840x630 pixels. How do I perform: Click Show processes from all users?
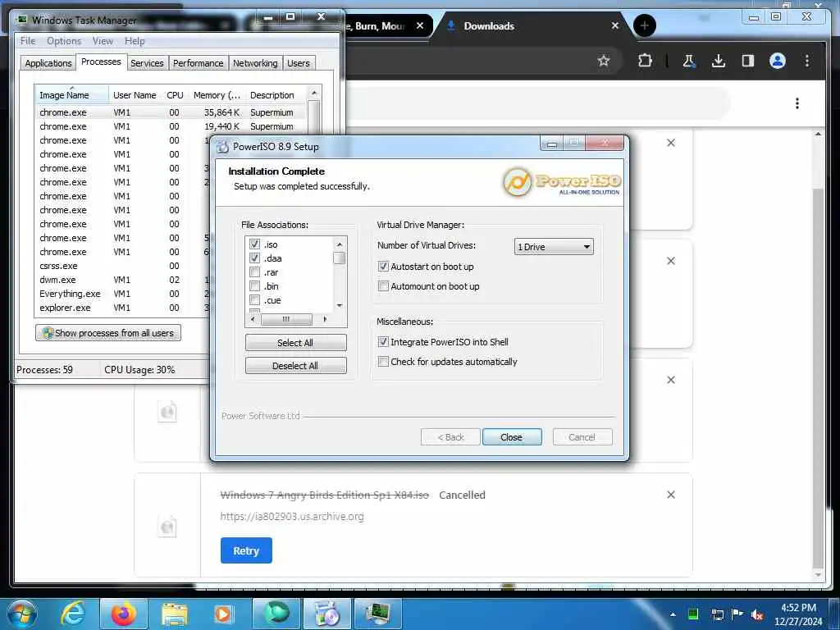(108, 333)
